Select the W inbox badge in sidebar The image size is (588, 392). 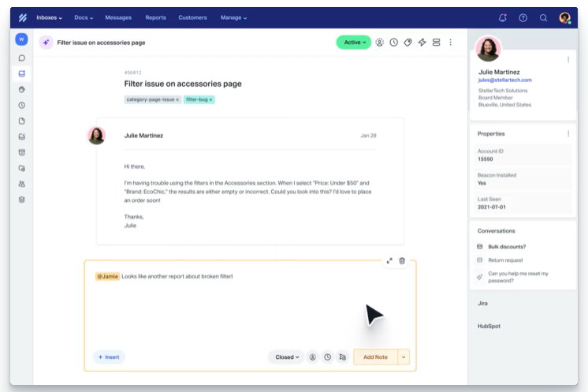pos(21,39)
